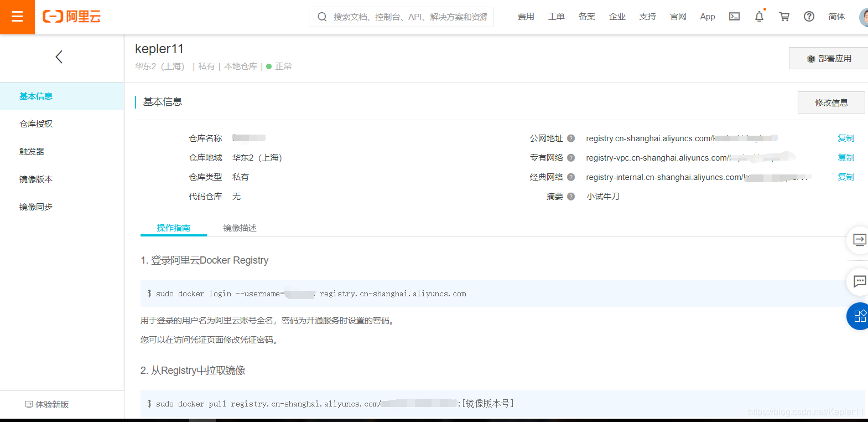Go back with the left chevron arrow
Viewport: 868px width, 422px height.
(x=59, y=56)
